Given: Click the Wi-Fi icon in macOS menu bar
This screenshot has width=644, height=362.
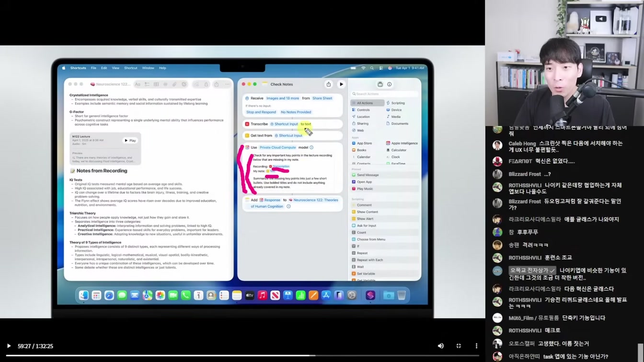Looking at the screenshot, I should [363, 68].
